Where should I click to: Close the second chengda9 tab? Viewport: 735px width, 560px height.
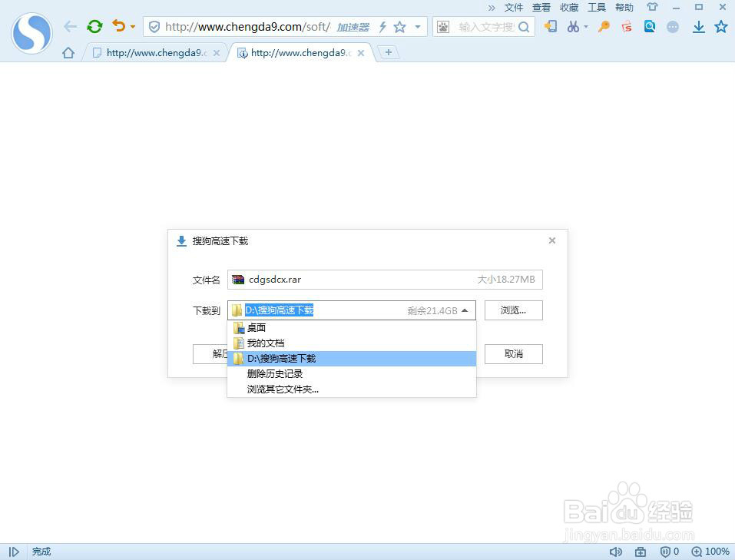(361, 53)
